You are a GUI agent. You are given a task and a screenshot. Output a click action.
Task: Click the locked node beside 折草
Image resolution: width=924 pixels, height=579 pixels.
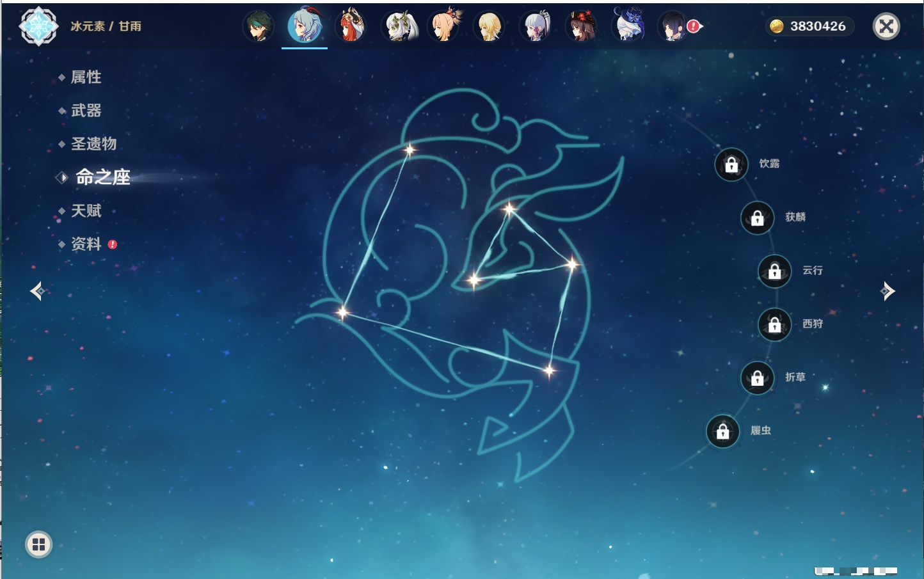point(757,378)
